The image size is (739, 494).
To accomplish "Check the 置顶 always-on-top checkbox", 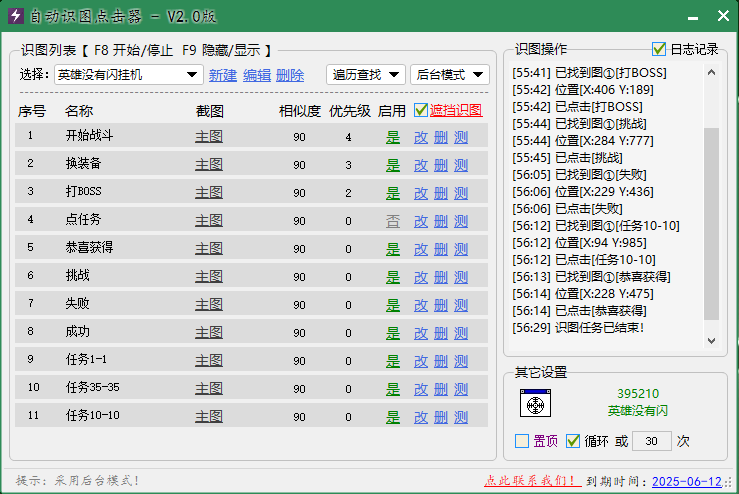I will pyautogui.click(x=522, y=441).
